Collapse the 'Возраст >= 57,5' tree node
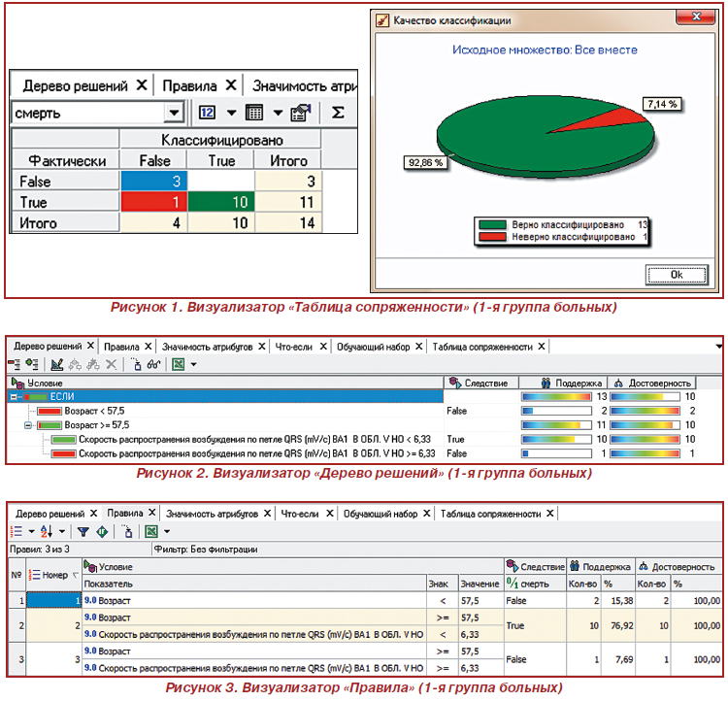The width and height of the screenshot is (728, 701). (x=28, y=425)
